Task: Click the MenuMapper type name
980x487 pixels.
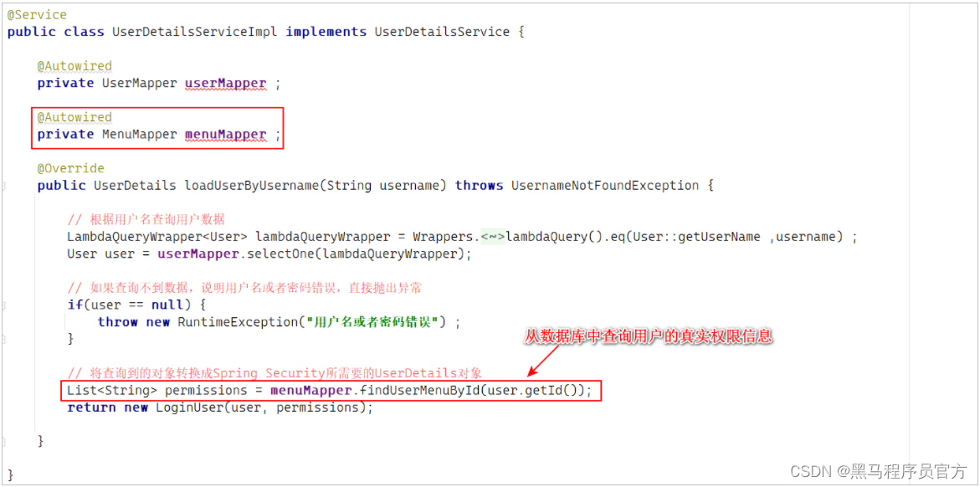Action: (x=140, y=135)
